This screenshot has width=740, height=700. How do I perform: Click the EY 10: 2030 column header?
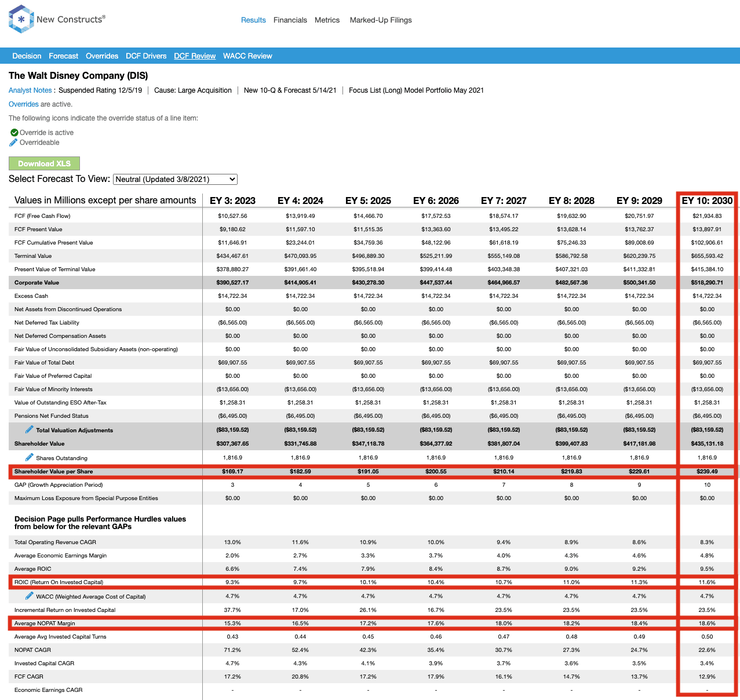(707, 200)
